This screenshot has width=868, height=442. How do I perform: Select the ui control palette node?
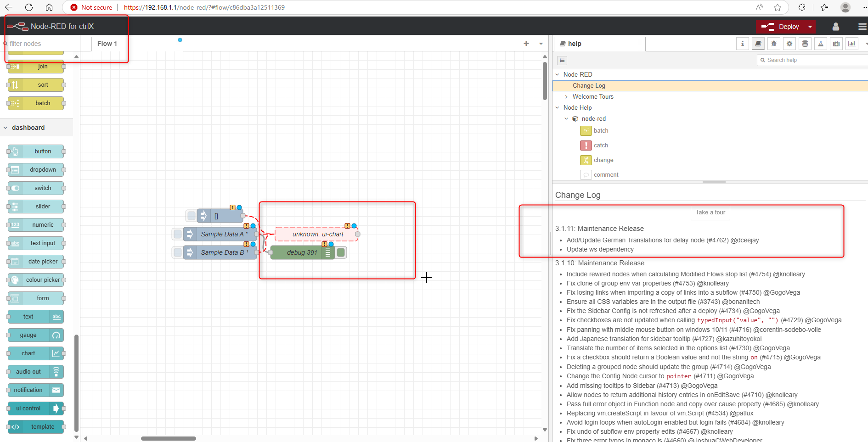tap(36, 408)
